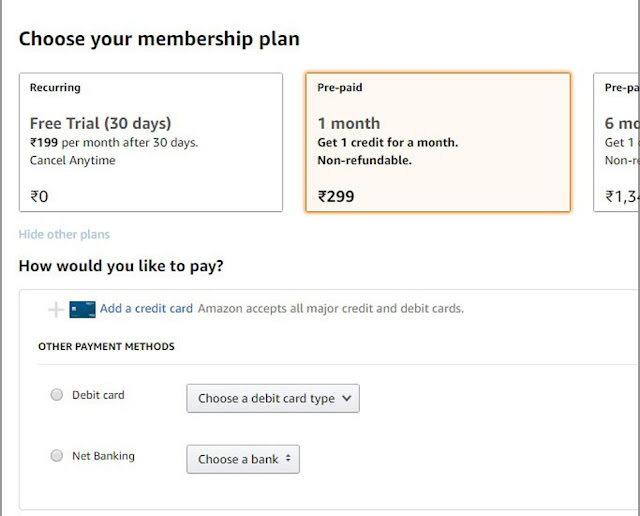Viewport: 640px width, 516px height.
Task: Click the Choose your membership plan heading
Action: pos(159,40)
